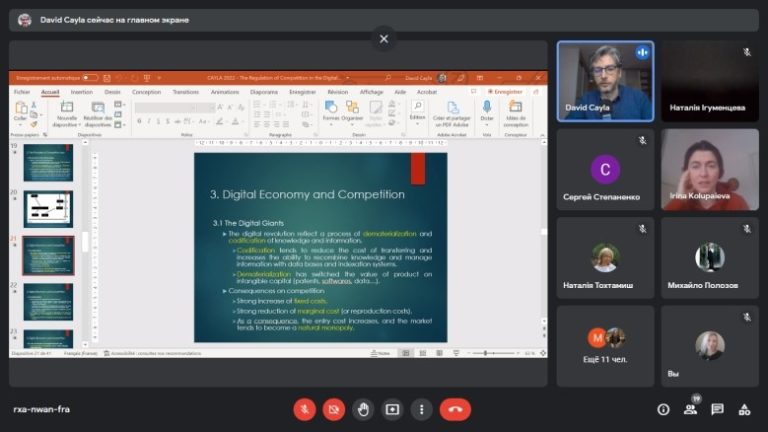Viewport: 768px width, 432px height.
Task: Select slide 20 thumbnail
Action: point(48,209)
